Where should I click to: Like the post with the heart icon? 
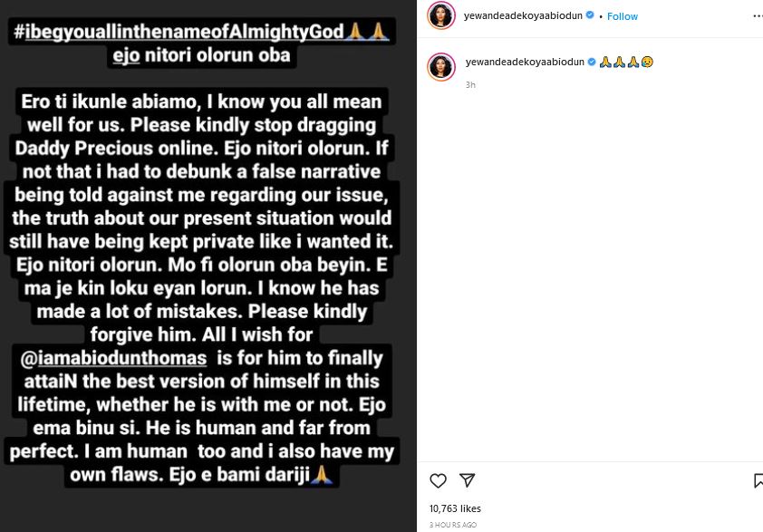click(x=438, y=481)
